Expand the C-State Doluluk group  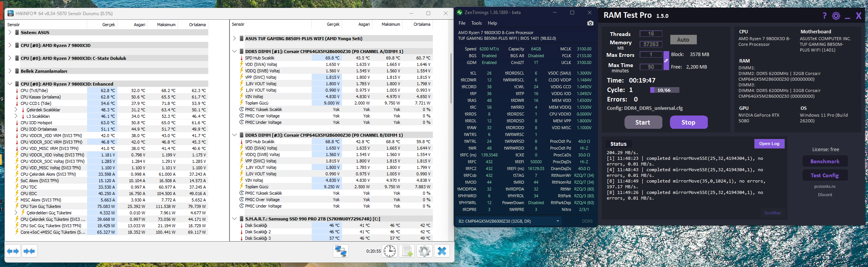pyautogui.click(x=10, y=58)
